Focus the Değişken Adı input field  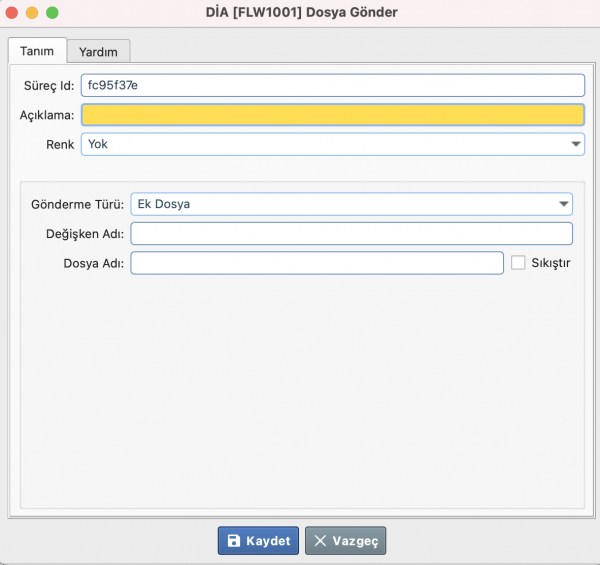[351, 233]
